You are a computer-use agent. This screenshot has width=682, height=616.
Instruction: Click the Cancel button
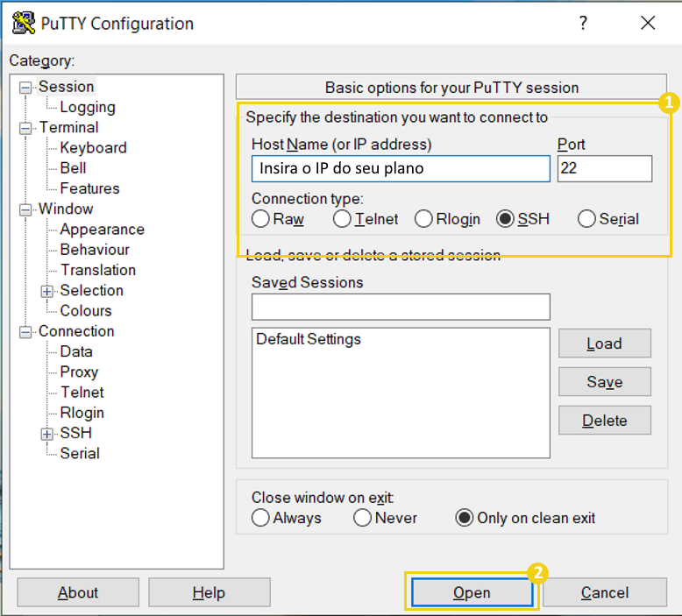605,592
